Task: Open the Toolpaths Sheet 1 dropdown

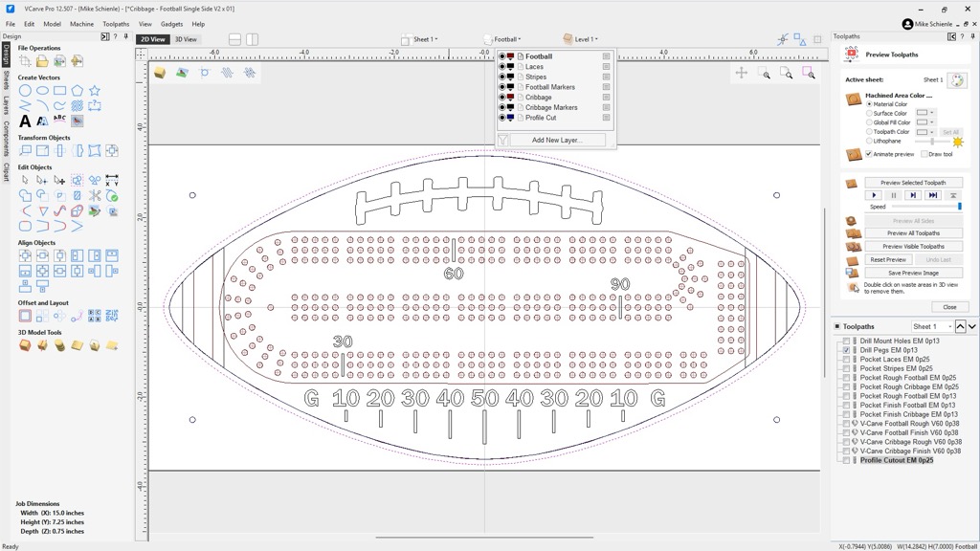Action: (931, 326)
